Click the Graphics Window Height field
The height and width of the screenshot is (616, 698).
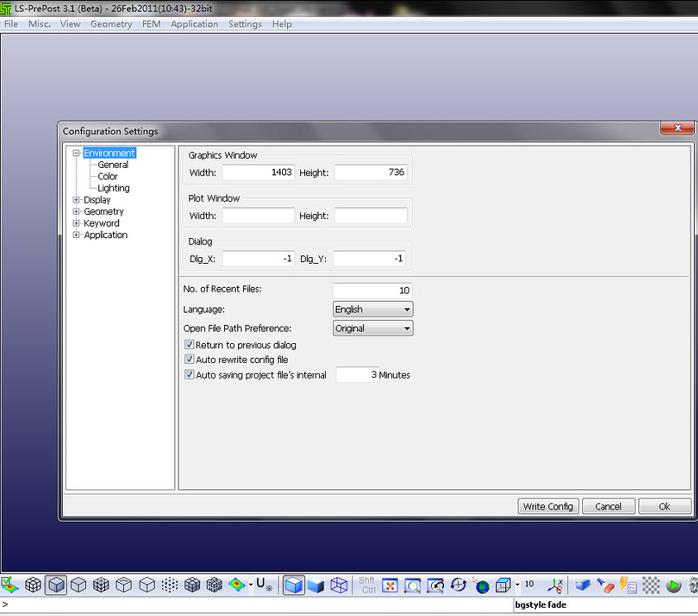tap(371, 172)
